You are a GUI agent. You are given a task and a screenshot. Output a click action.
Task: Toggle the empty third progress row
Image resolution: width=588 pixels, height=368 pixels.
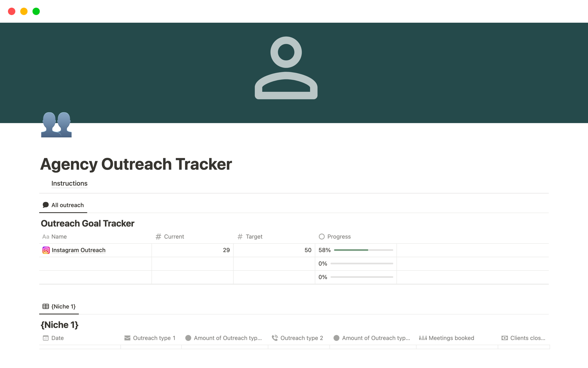click(x=356, y=277)
